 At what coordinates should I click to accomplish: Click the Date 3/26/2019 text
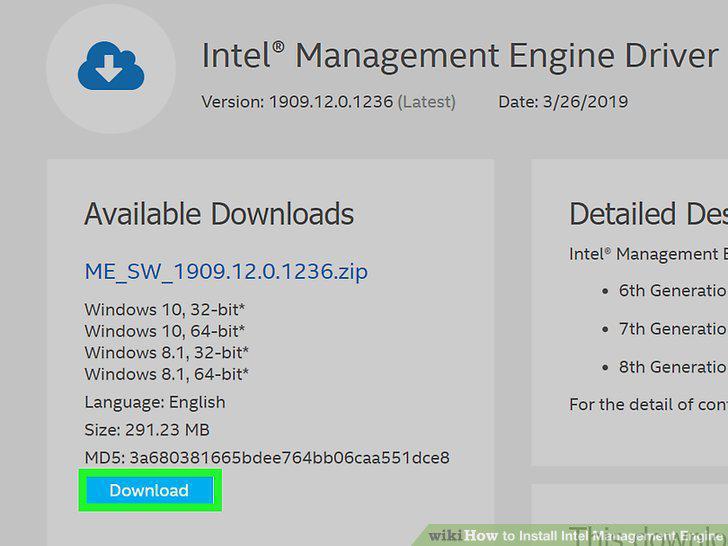click(563, 102)
